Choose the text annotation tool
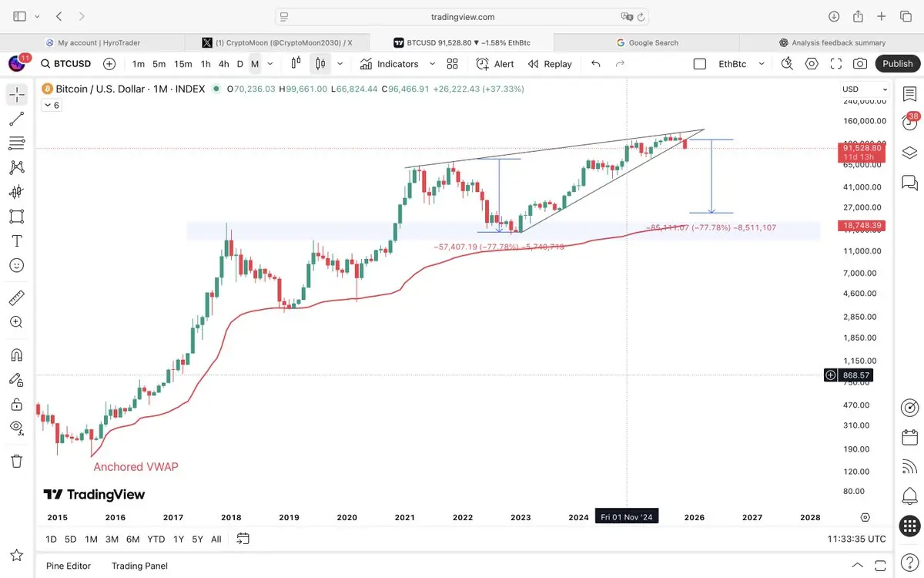Image resolution: width=924 pixels, height=578 pixels. coord(16,240)
